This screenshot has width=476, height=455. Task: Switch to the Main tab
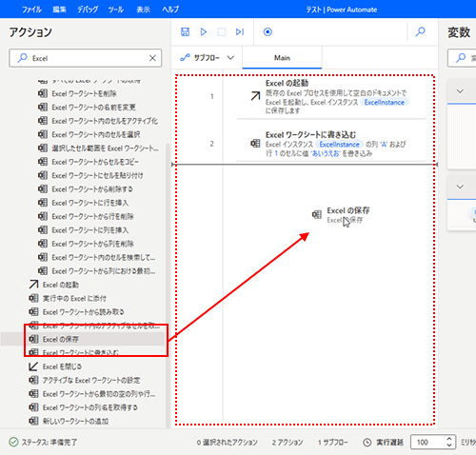pos(282,58)
